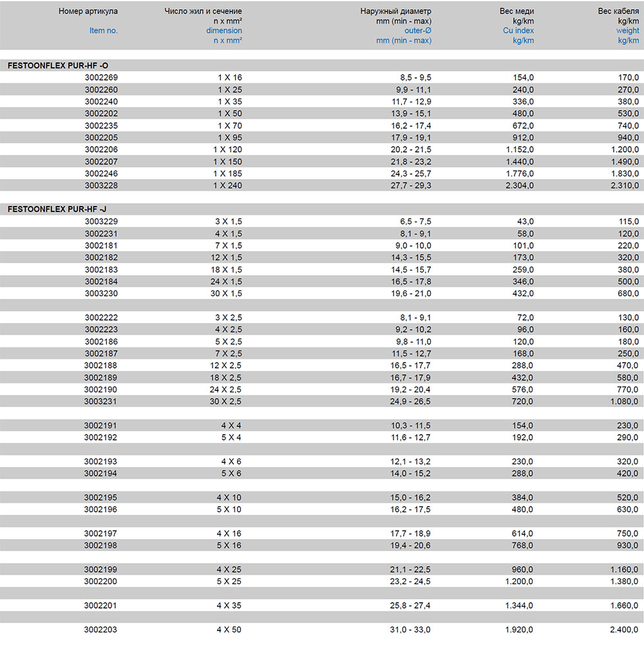Viewport: 644px width, 655px height.
Task: Select dimension cell '12 X 2,5'
Action: (x=225, y=366)
